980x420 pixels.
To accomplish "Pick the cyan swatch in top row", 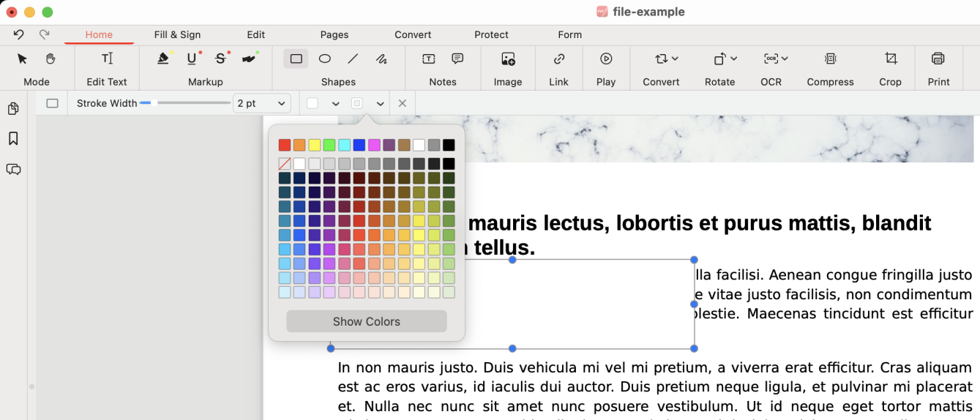I will 344,145.
